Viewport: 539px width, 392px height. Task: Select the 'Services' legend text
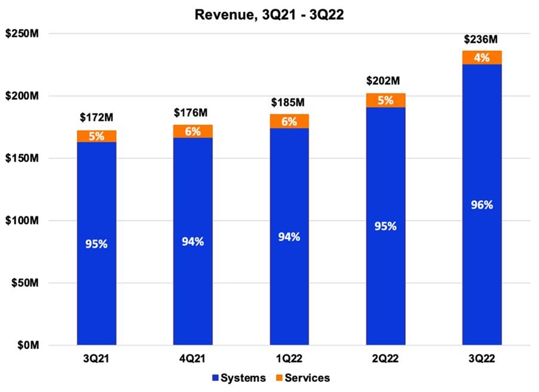(307, 378)
